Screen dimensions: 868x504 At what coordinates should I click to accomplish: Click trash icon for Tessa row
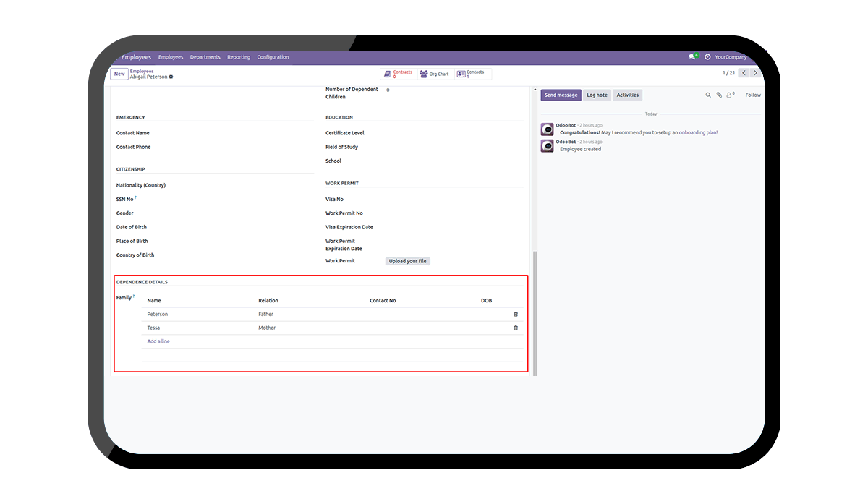[x=516, y=328]
